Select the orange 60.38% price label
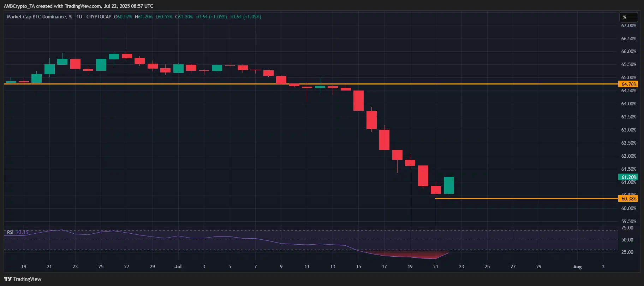This screenshot has width=644, height=286. (x=628, y=199)
